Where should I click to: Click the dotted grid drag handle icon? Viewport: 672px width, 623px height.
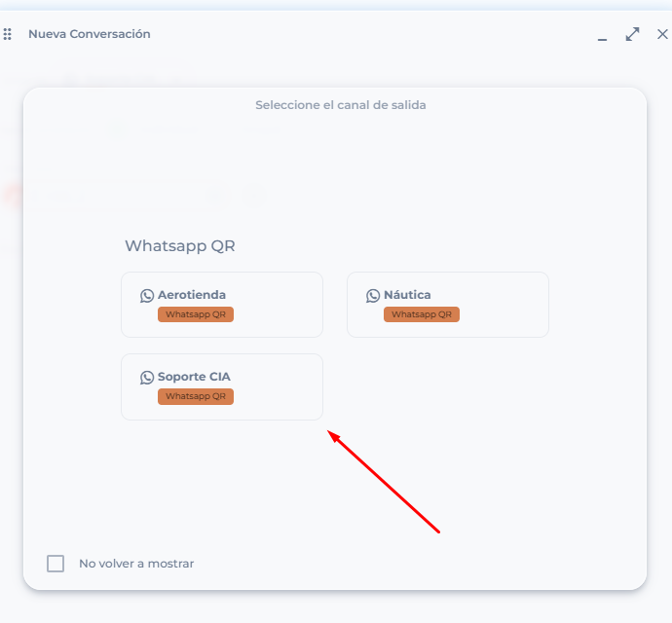pyautogui.click(x=7, y=34)
